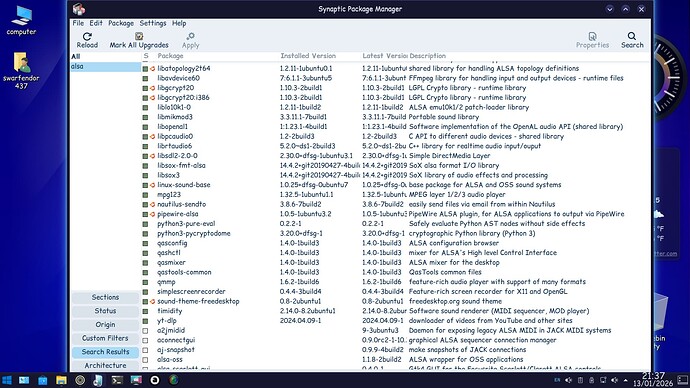The height and width of the screenshot is (388, 690).
Task: Toggle status box for timidity
Action: click(145, 311)
